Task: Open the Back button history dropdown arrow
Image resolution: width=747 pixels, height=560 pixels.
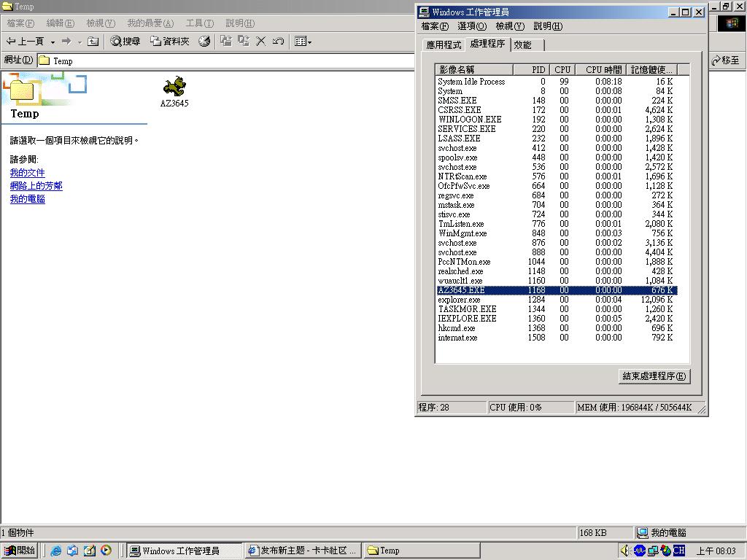Action: tap(53, 42)
